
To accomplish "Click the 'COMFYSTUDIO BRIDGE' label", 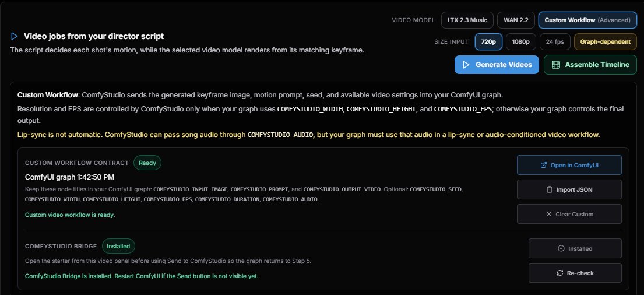I will (61, 246).
